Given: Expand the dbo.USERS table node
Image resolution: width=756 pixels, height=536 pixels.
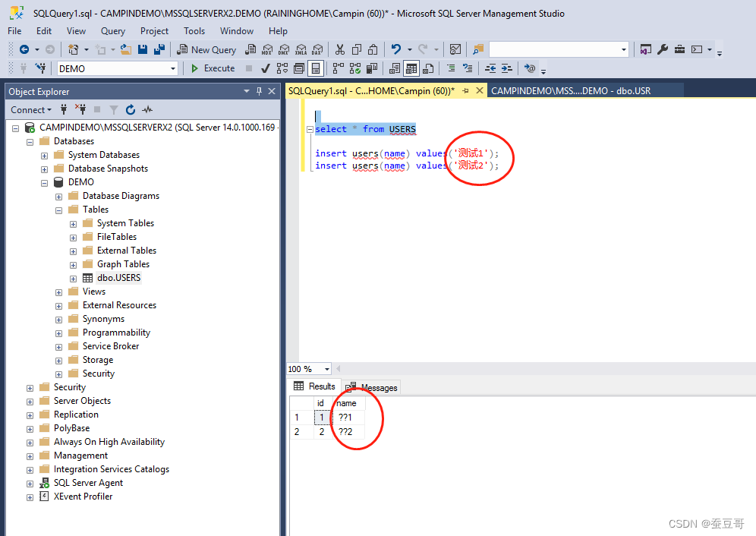Looking at the screenshot, I should (74, 279).
